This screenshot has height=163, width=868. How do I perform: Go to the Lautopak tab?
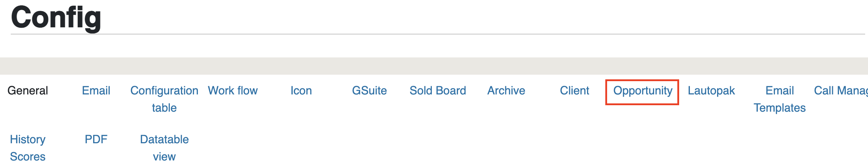coord(711,90)
